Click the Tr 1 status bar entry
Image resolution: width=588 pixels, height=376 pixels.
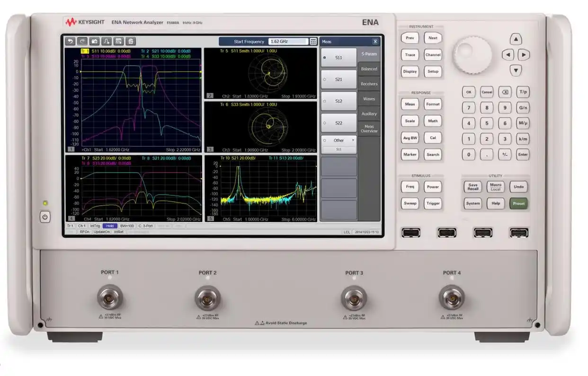point(70,226)
